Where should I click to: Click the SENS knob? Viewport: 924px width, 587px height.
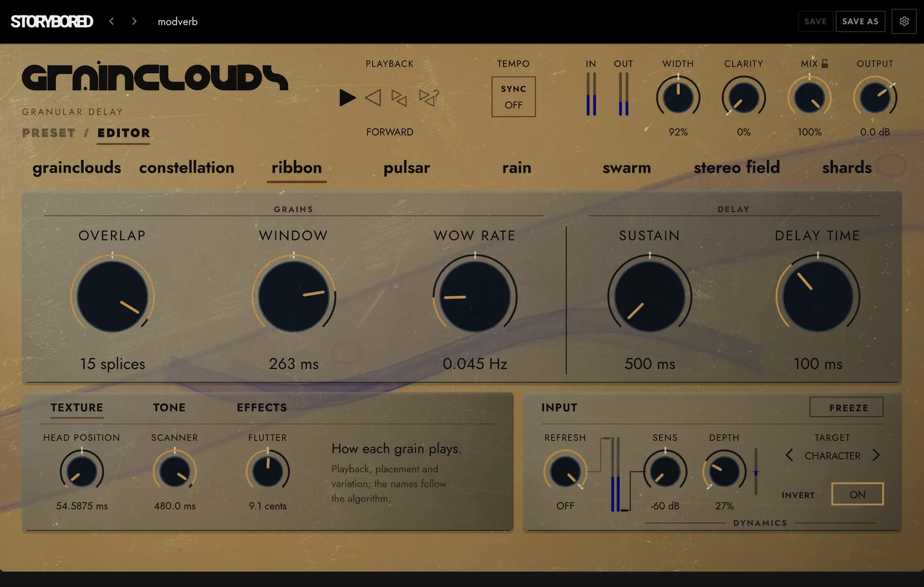click(665, 471)
